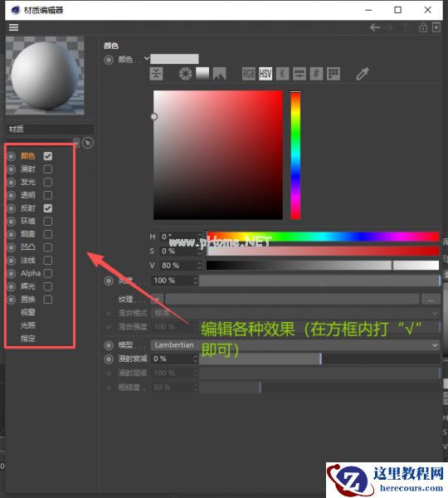The width and height of the screenshot is (448, 498).
Task: Select the 反射 channel tab
Action: point(28,208)
